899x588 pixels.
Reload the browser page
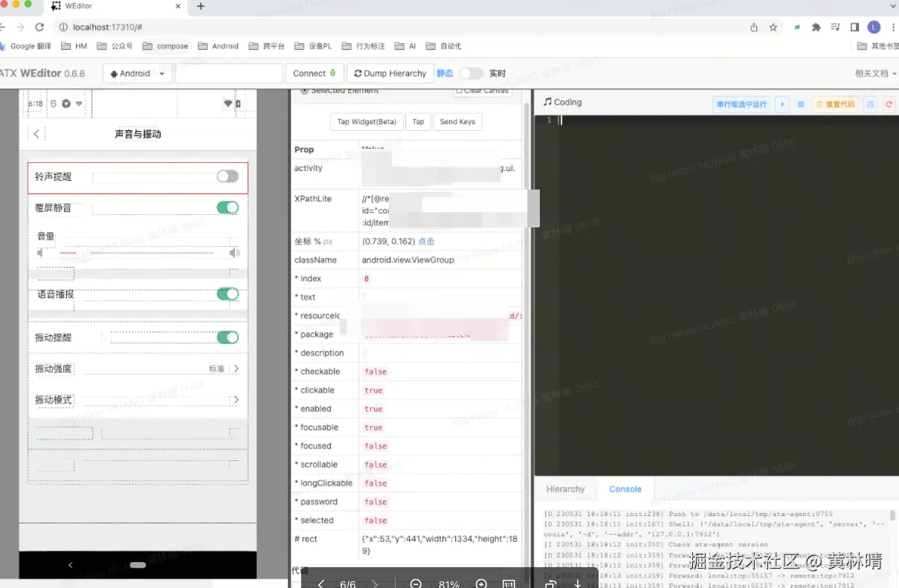click(x=39, y=27)
